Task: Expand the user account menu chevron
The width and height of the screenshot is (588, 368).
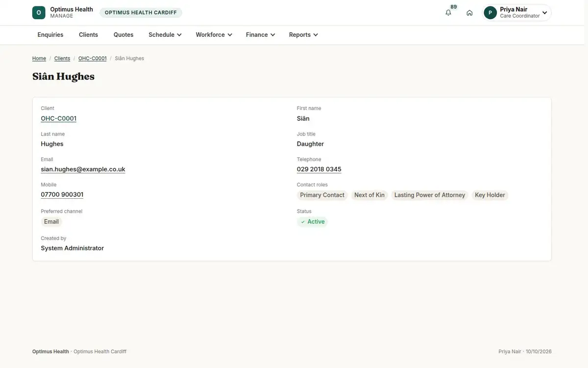Action: click(544, 13)
